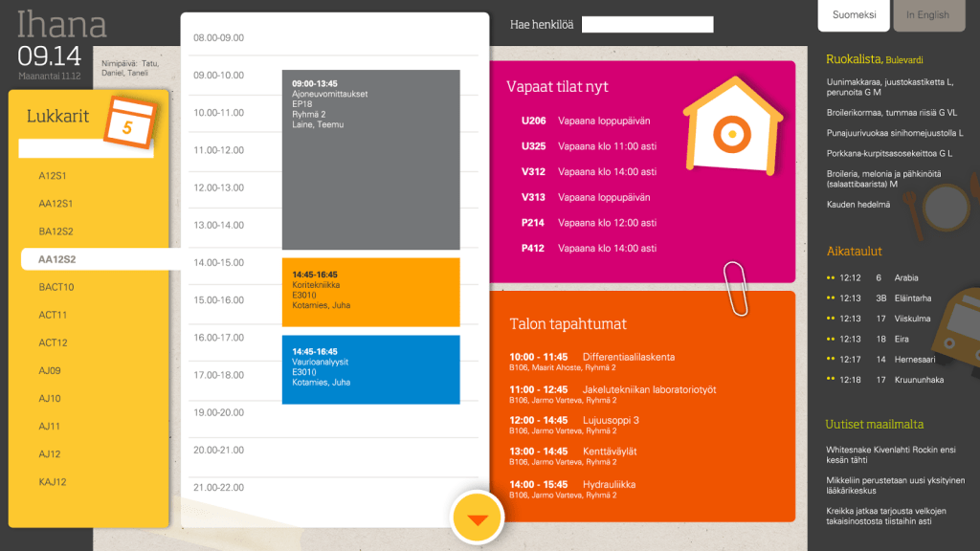Screen dimensions: 980x551
Task: Open the gray Ajoneuvomittaukset schedule block
Action: 370,160
